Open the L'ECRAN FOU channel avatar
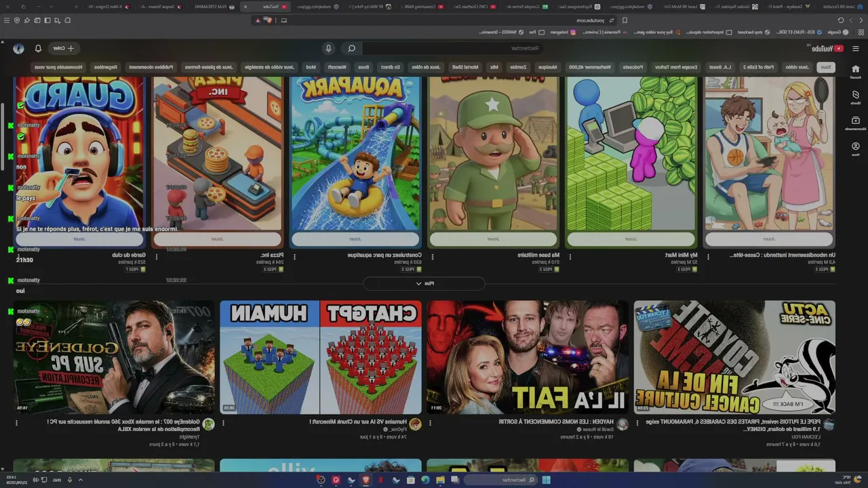The width and height of the screenshot is (868, 488). click(x=829, y=424)
